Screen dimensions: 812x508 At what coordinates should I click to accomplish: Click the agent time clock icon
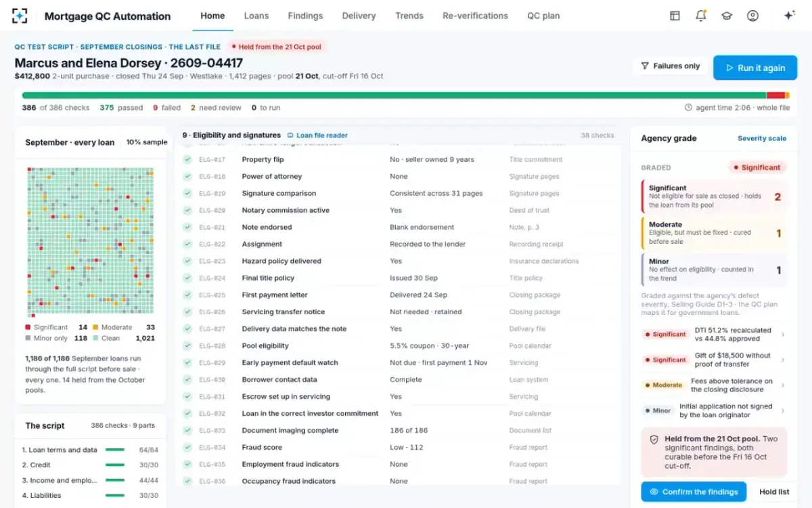[x=688, y=108]
